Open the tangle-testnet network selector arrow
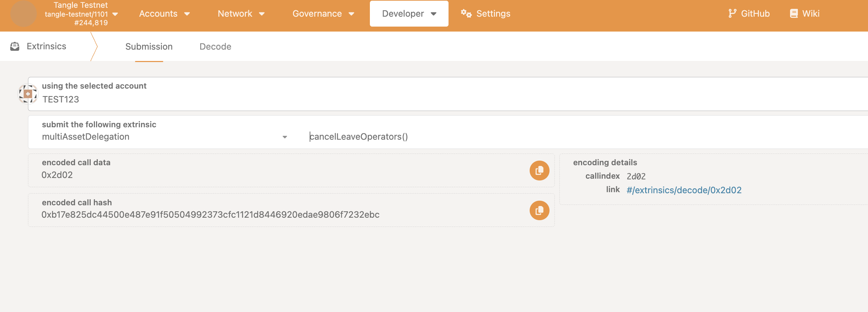Image resolution: width=868 pixels, height=312 pixels. [115, 14]
